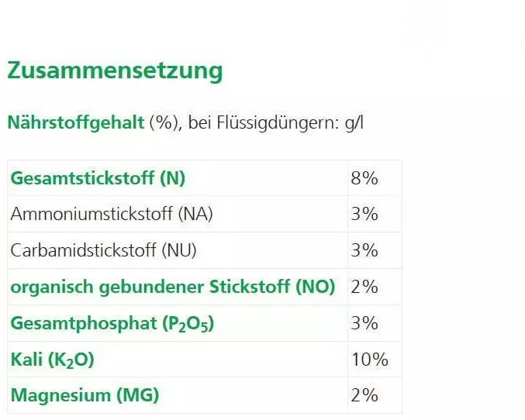This screenshot has height=420, width=525.
Task: Select the Gesamtstickstoff (N) row label
Action: (98, 178)
